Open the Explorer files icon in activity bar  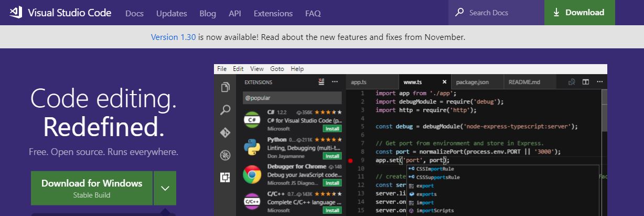point(226,87)
